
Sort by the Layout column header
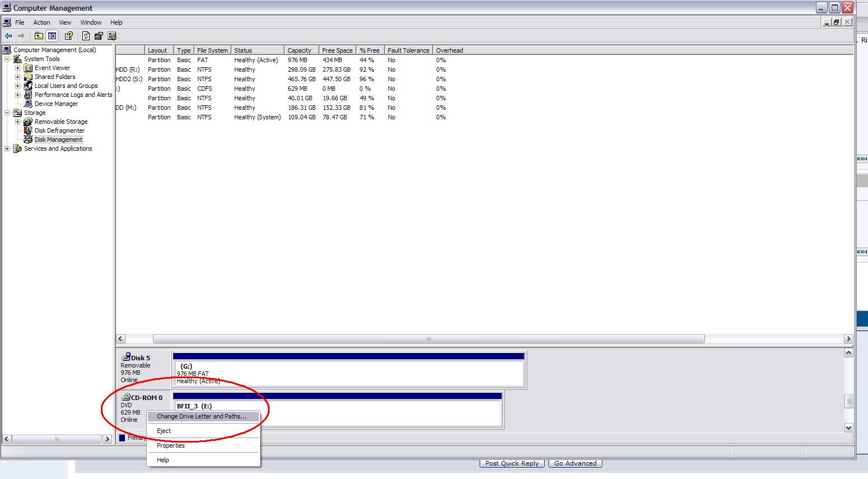(159, 50)
